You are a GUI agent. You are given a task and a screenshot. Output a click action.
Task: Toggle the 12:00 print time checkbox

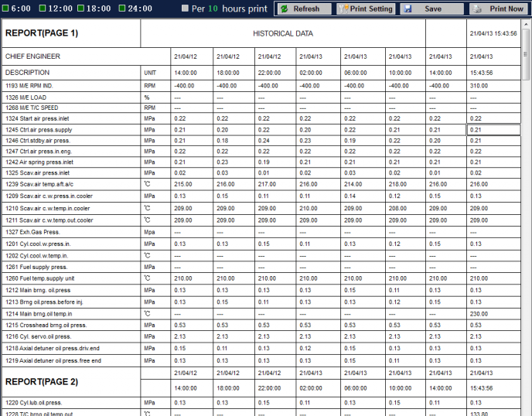point(42,8)
